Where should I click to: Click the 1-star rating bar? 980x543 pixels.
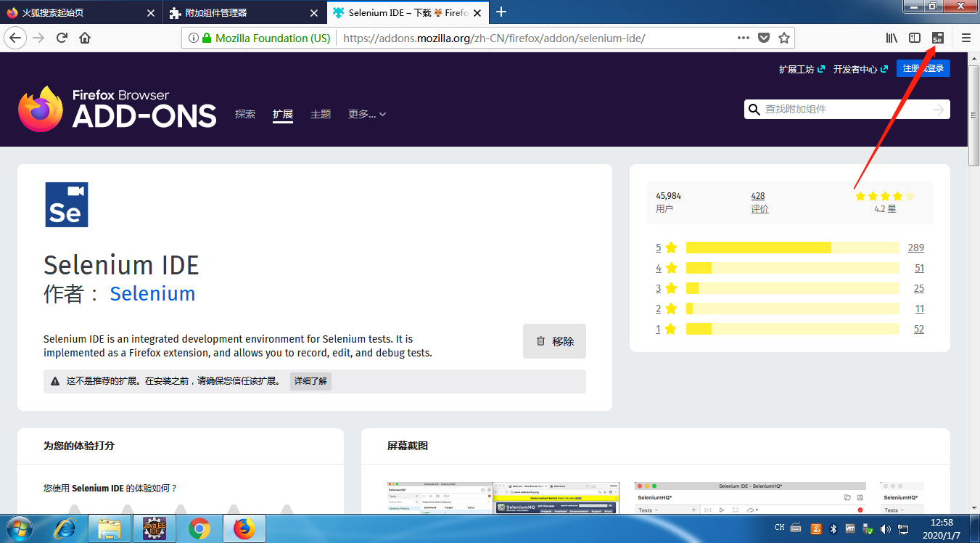793,329
